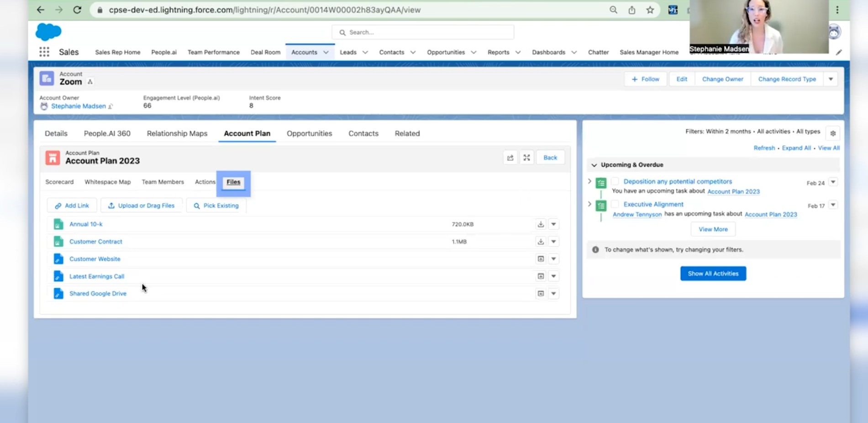The width and height of the screenshot is (868, 423).
Task: Download the Customer Contract file
Action: pyautogui.click(x=541, y=242)
